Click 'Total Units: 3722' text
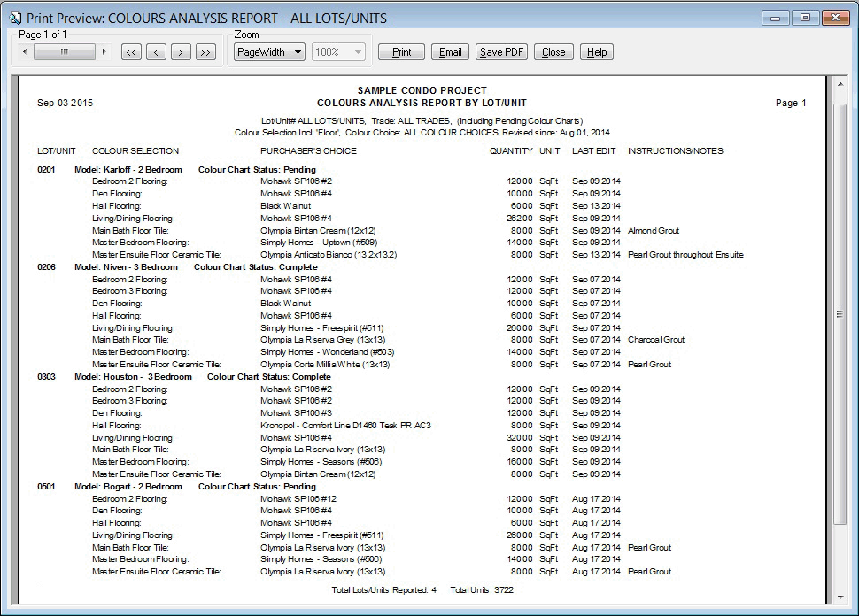Viewport: 859px width, 616px height. tap(482, 590)
